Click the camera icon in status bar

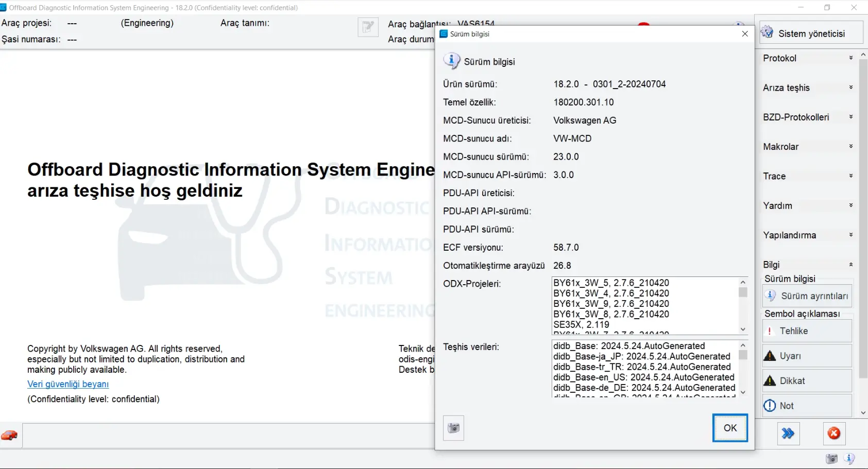point(831,459)
